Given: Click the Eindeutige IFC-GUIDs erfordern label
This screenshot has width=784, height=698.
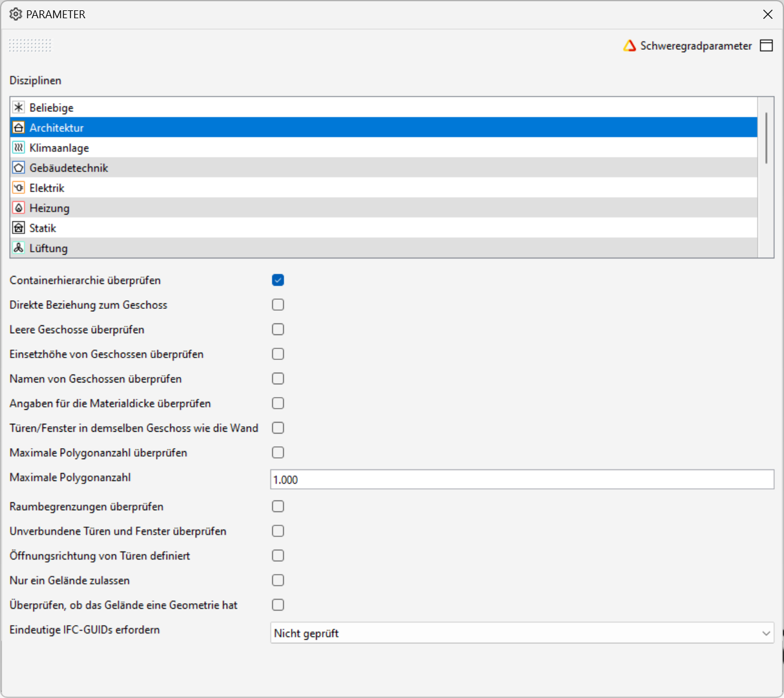Looking at the screenshot, I should [84, 630].
